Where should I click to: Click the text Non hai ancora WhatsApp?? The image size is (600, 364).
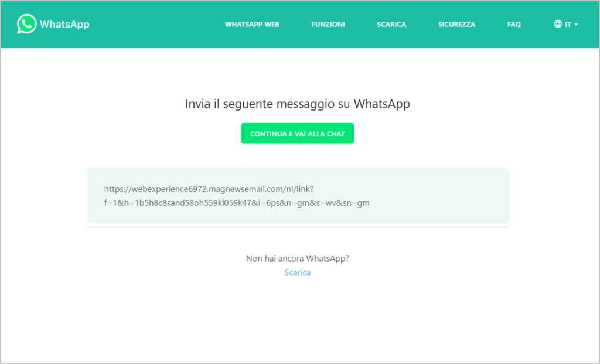[297, 259]
